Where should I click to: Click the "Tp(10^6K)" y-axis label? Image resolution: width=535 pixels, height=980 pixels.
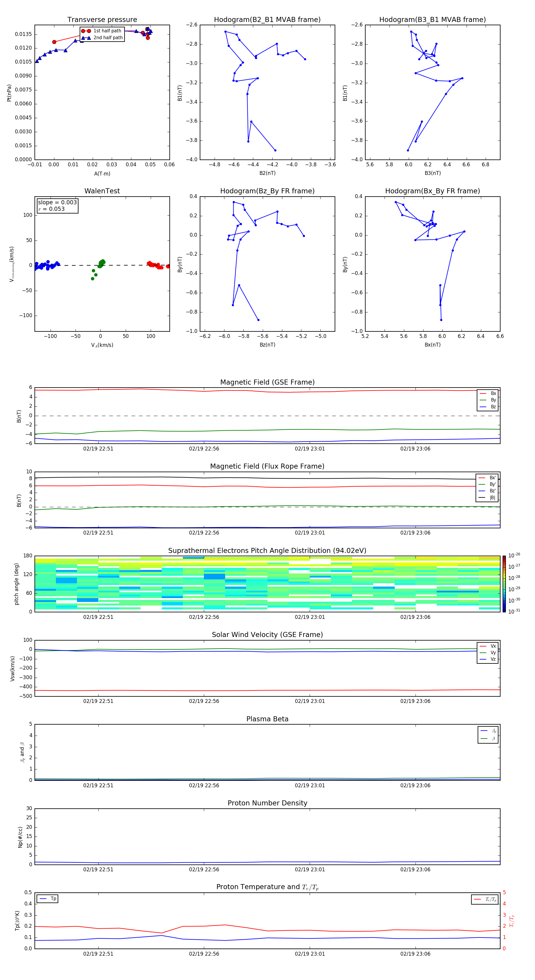tap(17, 921)
